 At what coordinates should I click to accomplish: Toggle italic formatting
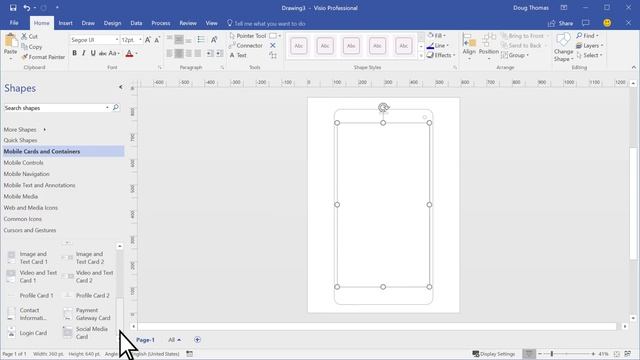84,53
